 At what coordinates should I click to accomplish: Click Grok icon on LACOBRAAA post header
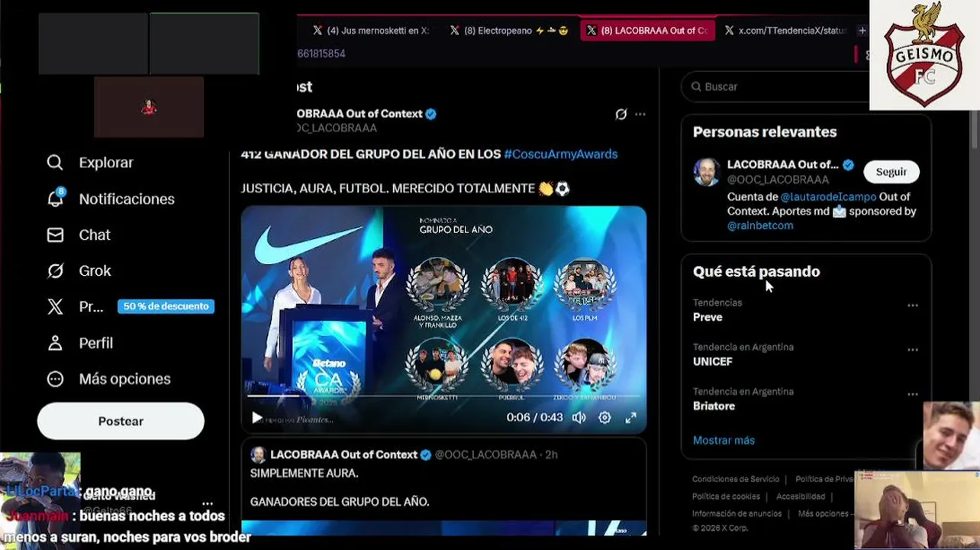pos(621,115)
